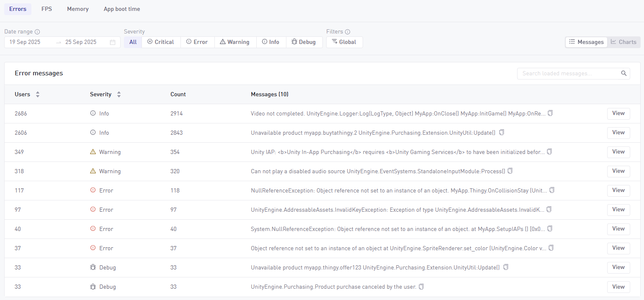The image size is (644, 300).
Task: Sort the table by Severity column
Action: (x=119, y=95)
